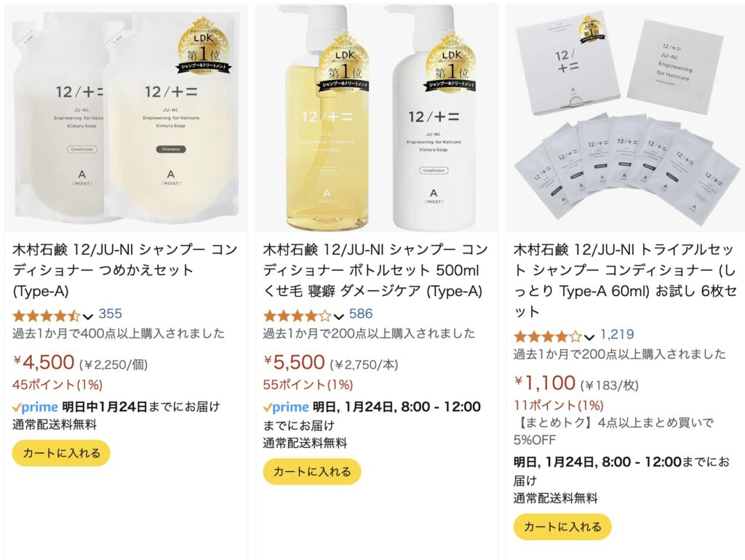Open trial sachet set product image
Image resolution: width=745 pixels, height=560 pixels.
(625, 119)
